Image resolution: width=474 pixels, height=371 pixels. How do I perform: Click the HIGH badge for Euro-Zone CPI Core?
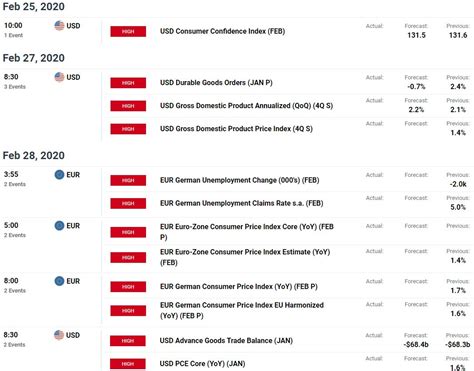coord(128,232)
